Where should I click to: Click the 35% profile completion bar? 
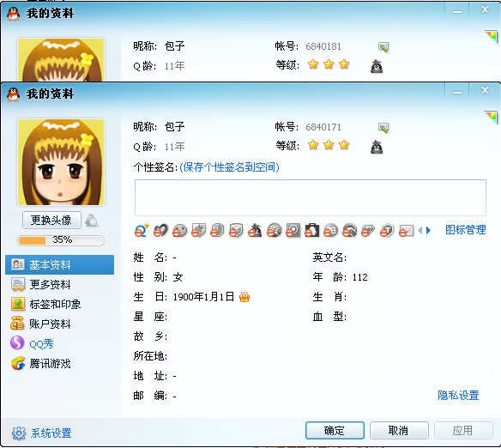[61, 240]
